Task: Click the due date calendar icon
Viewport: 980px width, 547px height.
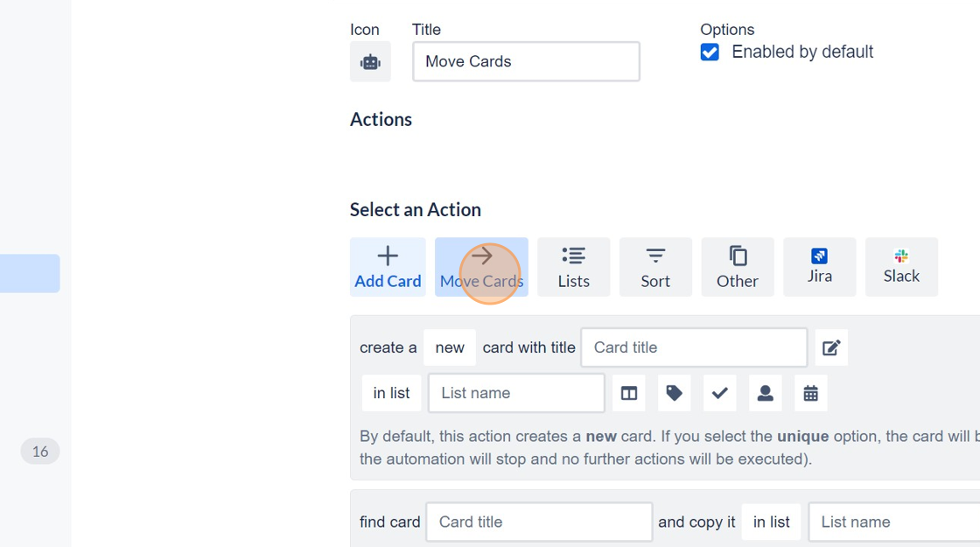Action: 810,393
